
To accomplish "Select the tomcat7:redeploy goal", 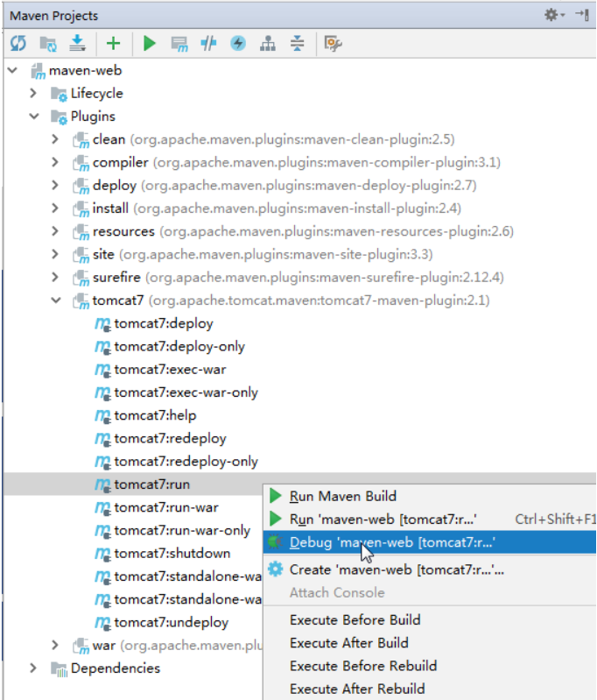I will tap(170, 438).
